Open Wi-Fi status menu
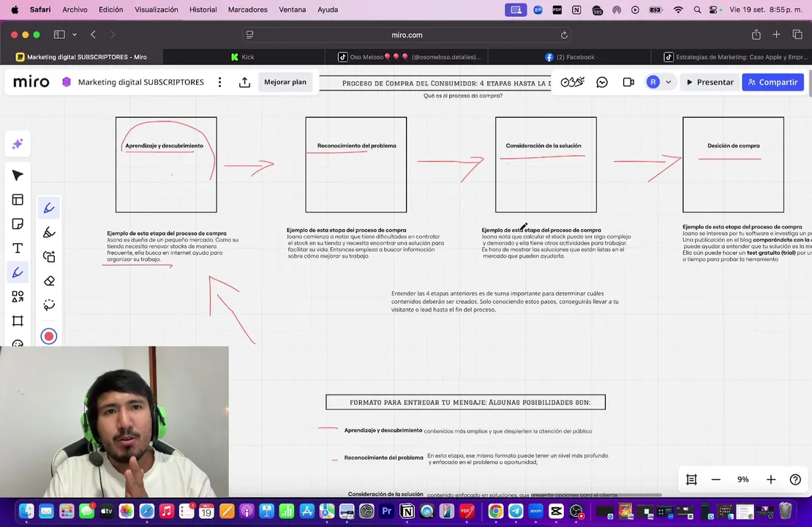 [678, 10]
